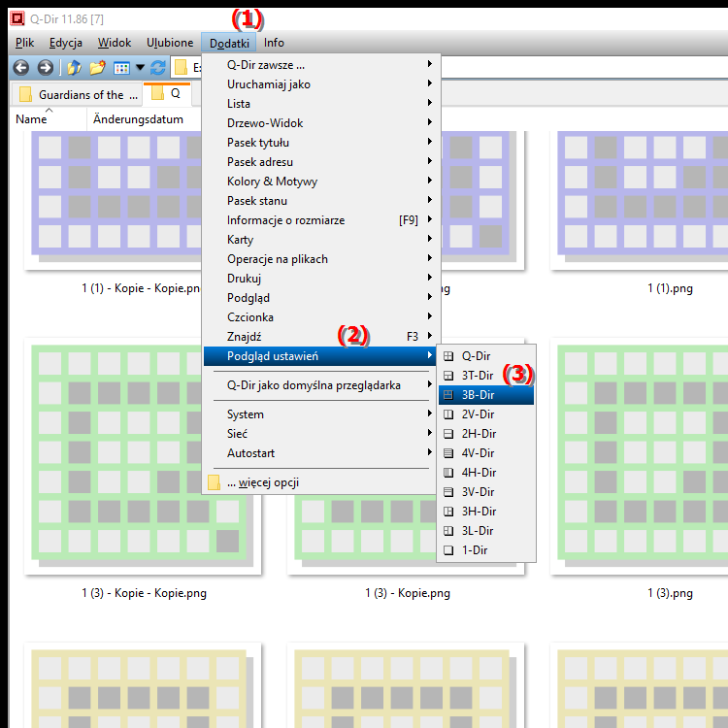Open the Sieć menu entry
The height and width of the screenshot is (728, 728).
(x=321, y=434)
